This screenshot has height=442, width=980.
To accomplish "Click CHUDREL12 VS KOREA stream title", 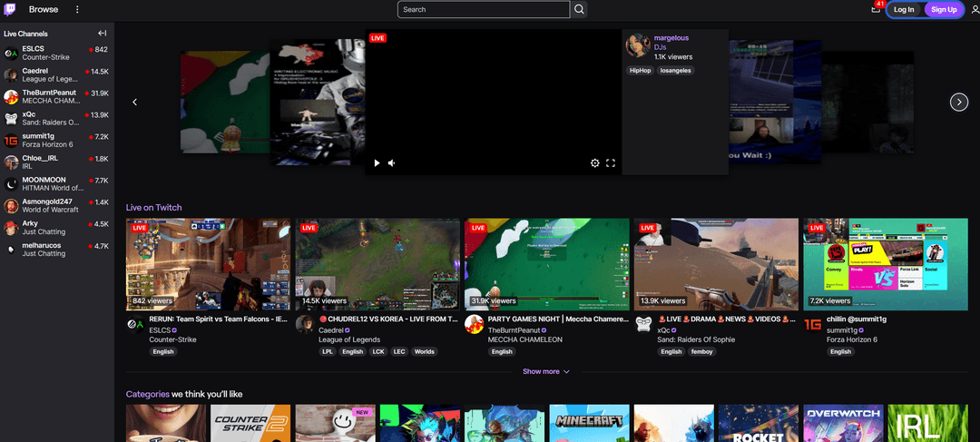I will [388, 319].
